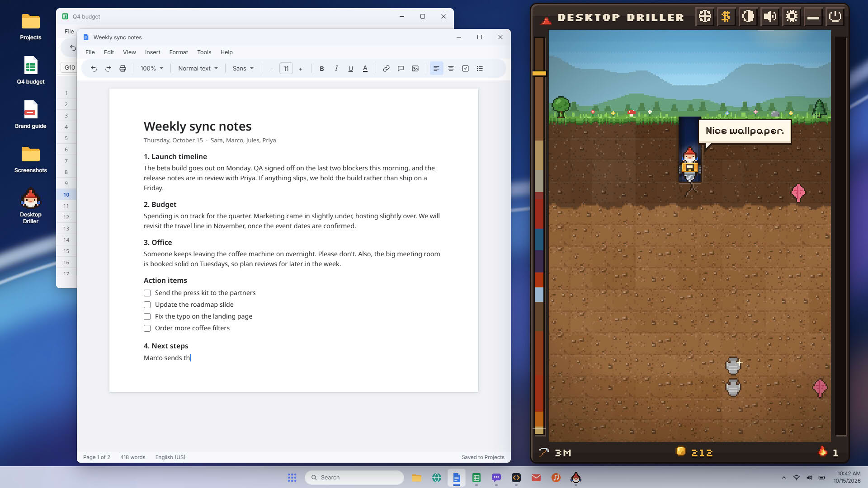Click the font size field showing 11
868x488 pixels.
point(286,69)
